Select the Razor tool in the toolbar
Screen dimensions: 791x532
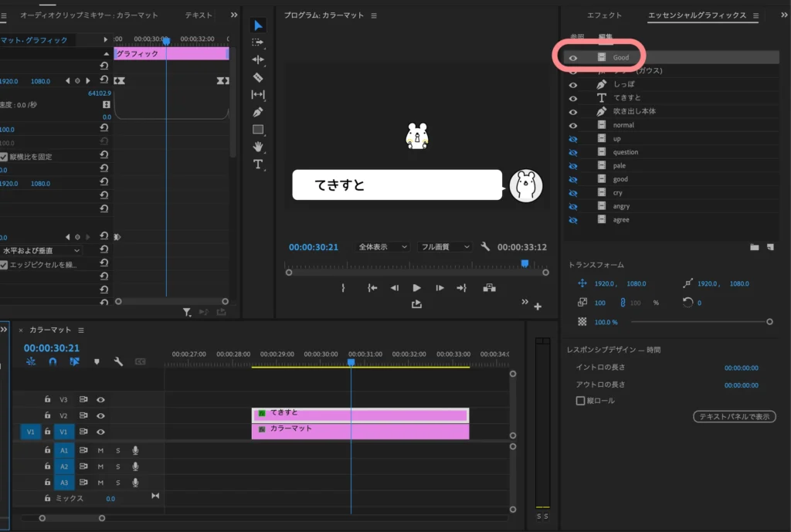258,77
